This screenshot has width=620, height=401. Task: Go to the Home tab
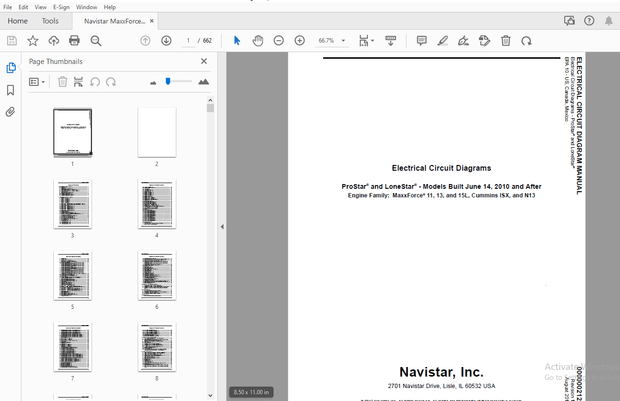pos(17,20)
